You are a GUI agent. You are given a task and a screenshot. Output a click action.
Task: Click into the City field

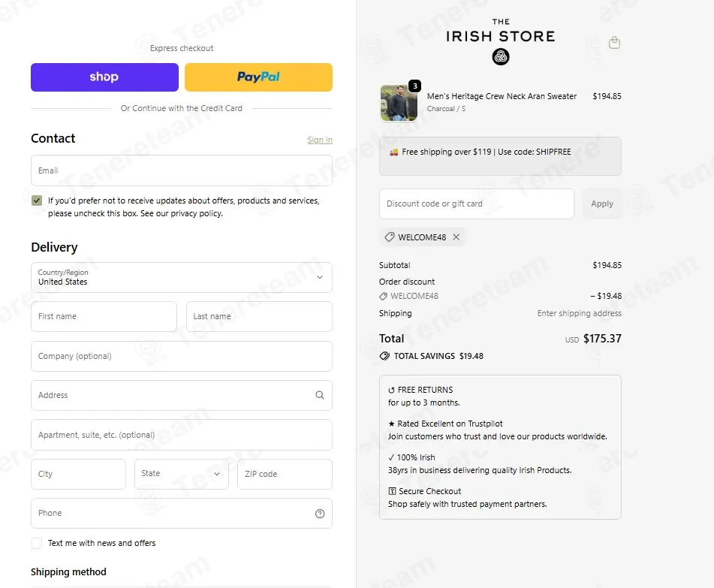[x=78, y=474]
